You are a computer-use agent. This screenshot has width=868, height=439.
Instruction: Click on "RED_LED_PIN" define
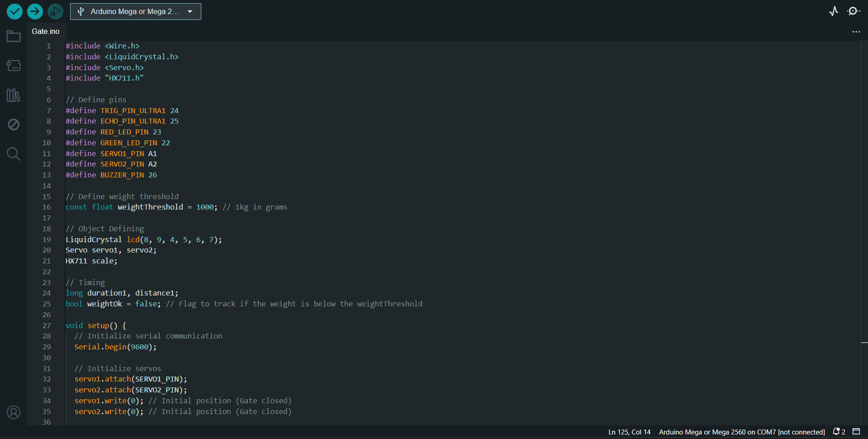pyautogui.click(x=124, y=132)
